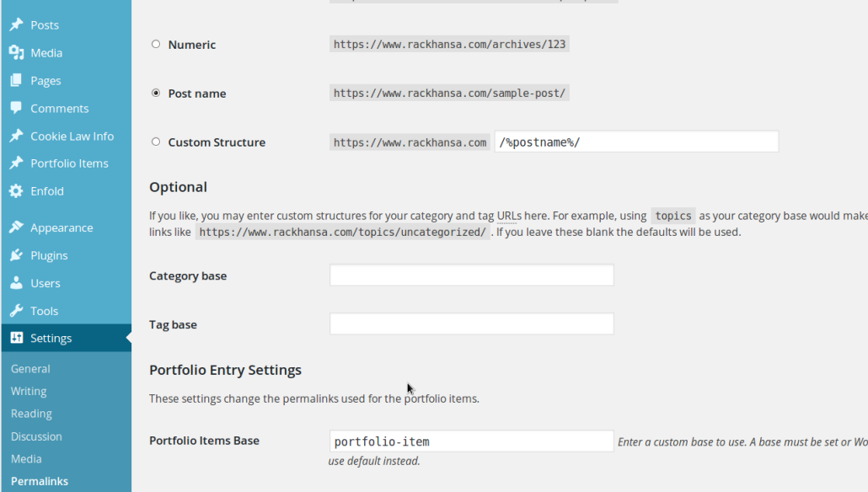Click the Enfold gear icon
This screenshot has width=868, height=492.
16,191
